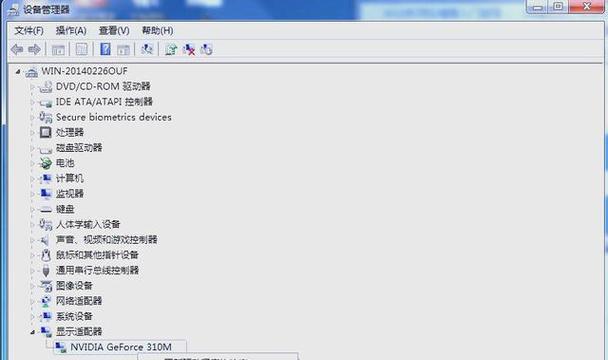Select the 电池 label
This screenshot has width=608, height=360.
click(65, 163)
